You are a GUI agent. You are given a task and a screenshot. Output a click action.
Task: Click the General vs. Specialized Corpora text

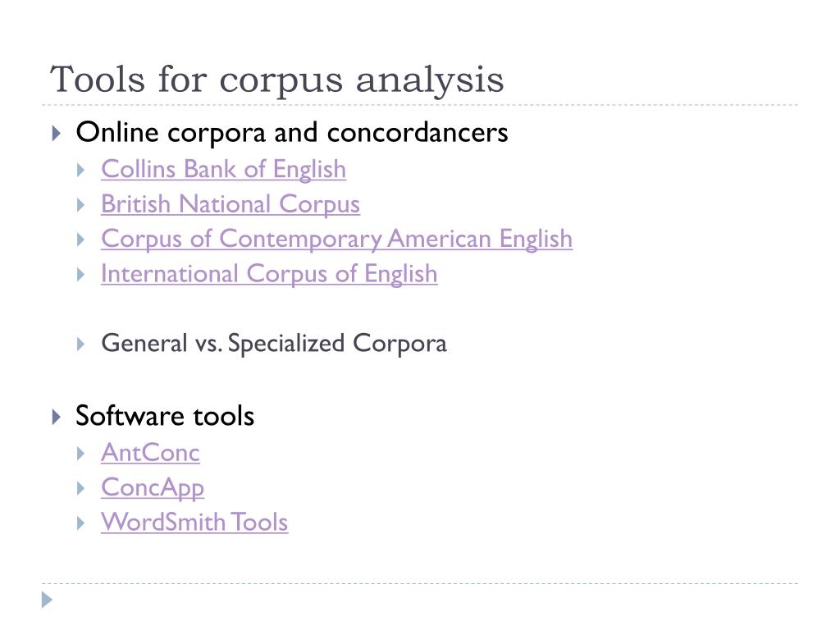coord(274,344)
